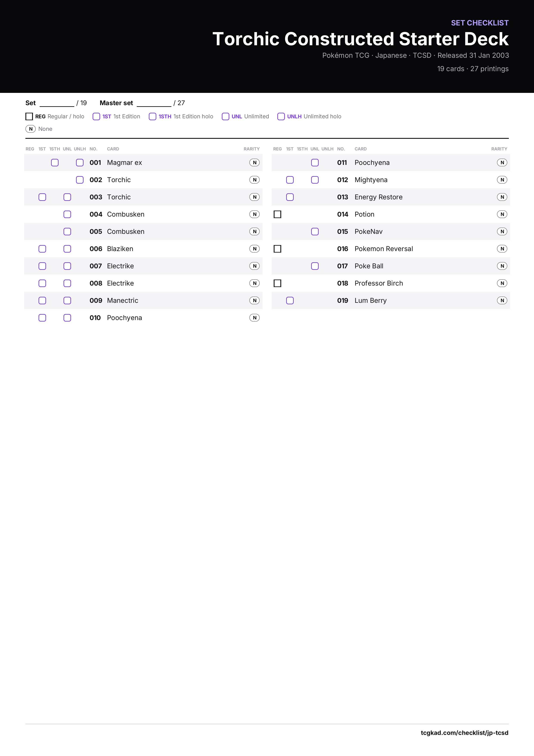The image size is (534, 756).
Task: Click the rarity N badge for Manectric
Action: (x=254, y=300)
